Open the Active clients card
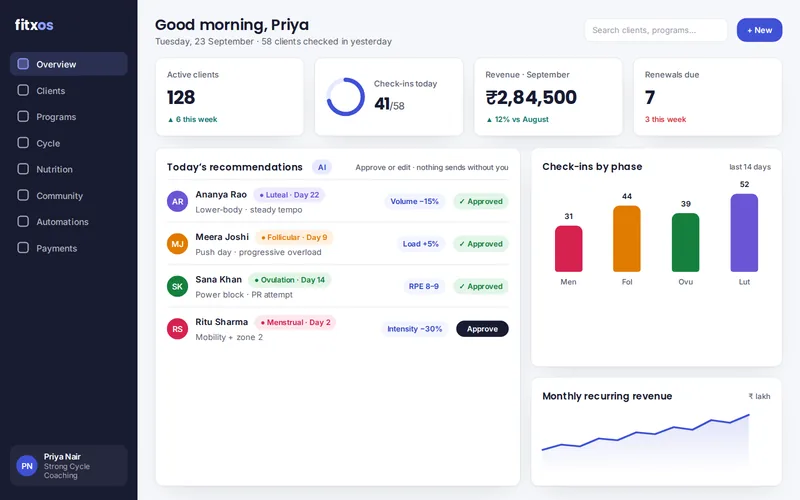The image size is (800, 500). pyautogui.click(x=230, y=97)
